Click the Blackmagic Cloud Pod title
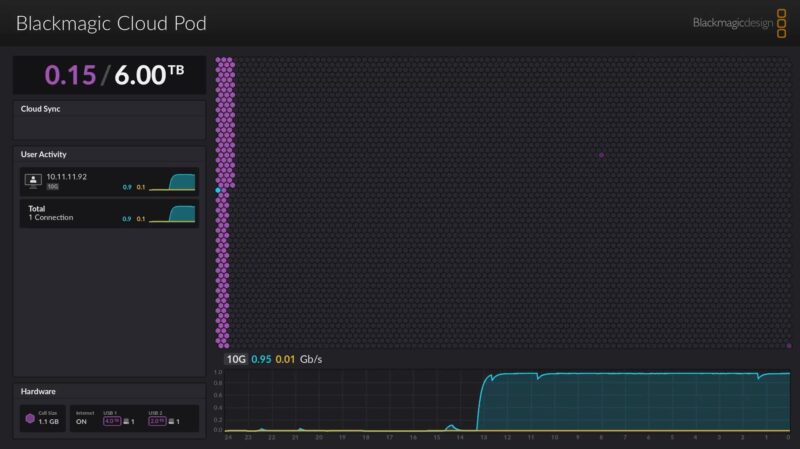 coord(111,23)
